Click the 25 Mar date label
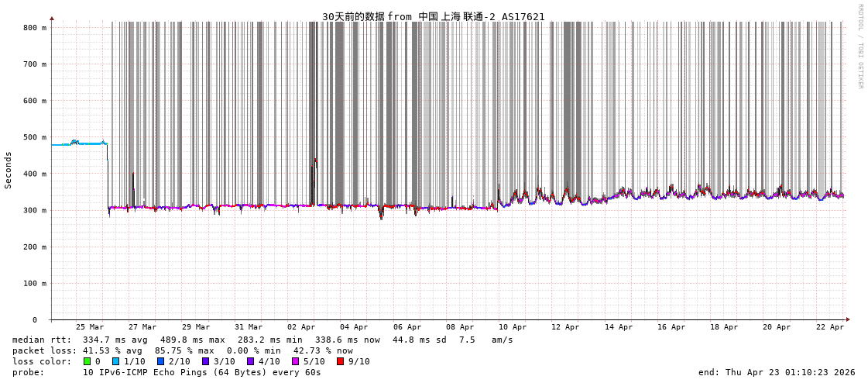Screen dimensions: 868x383 (90, 327)
